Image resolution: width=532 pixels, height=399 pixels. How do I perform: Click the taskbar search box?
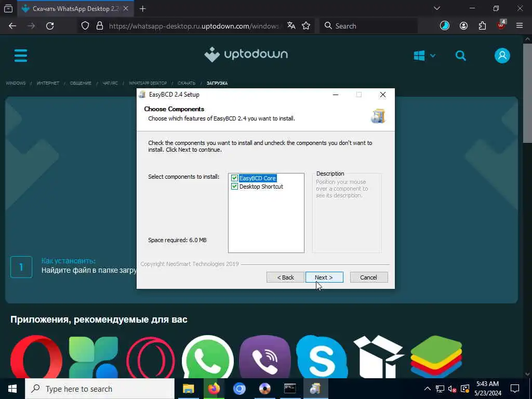coord(100,389)
